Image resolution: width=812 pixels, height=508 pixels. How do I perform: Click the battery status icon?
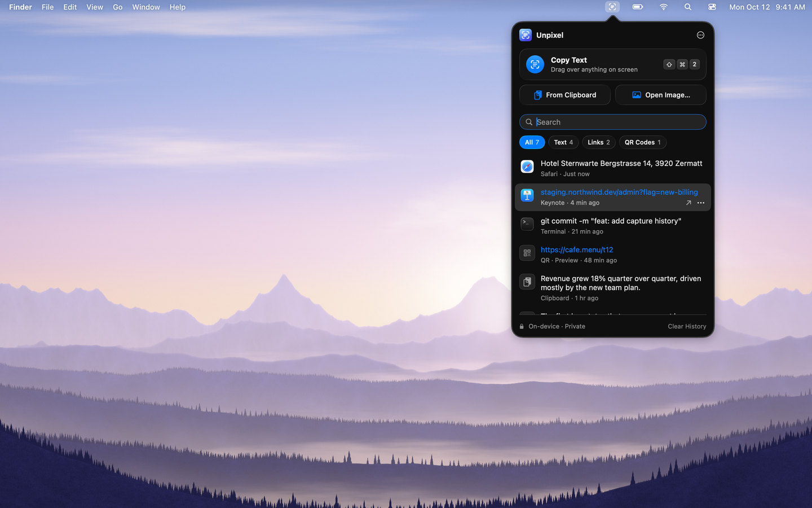pyautogui.click(x=638, y=7)
